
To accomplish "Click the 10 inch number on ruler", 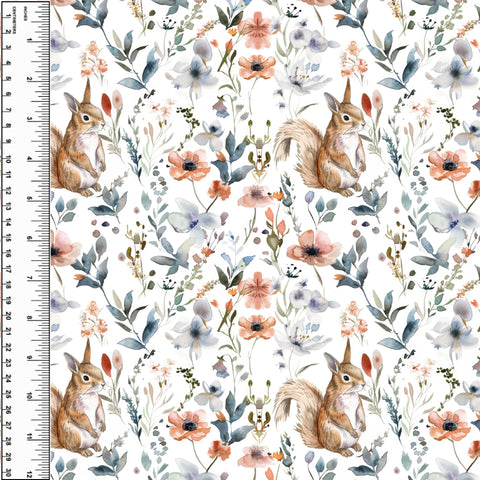I will tap(29, 397).
